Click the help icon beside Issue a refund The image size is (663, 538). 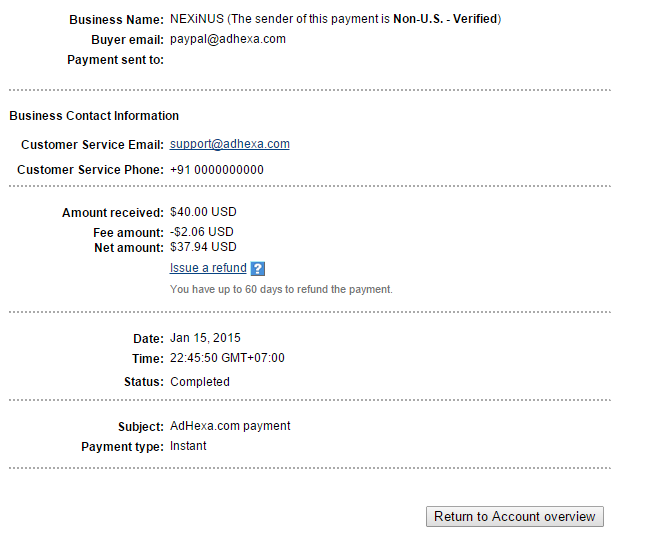coord(257,268)
